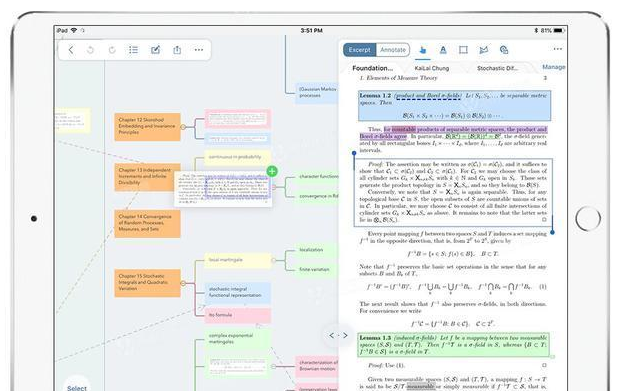Go back using the left chevron icon

tap(71, 50)
